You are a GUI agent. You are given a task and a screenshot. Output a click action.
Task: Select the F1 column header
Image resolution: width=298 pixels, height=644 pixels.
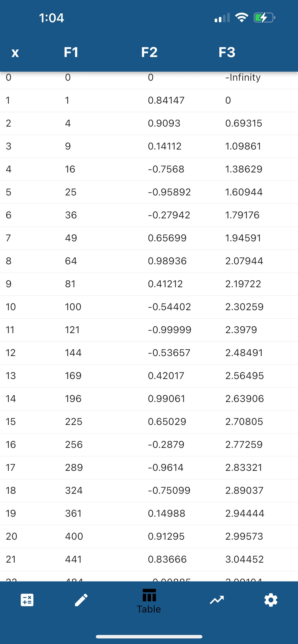pos(71,52)
